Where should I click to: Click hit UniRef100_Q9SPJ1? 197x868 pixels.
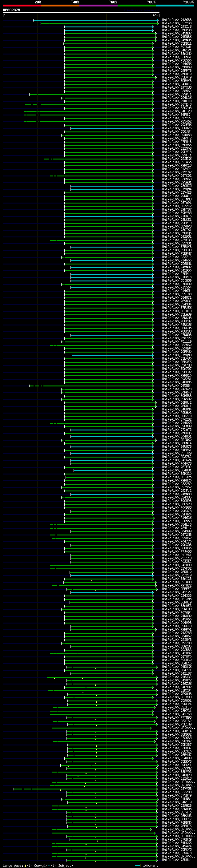point(177,94)
